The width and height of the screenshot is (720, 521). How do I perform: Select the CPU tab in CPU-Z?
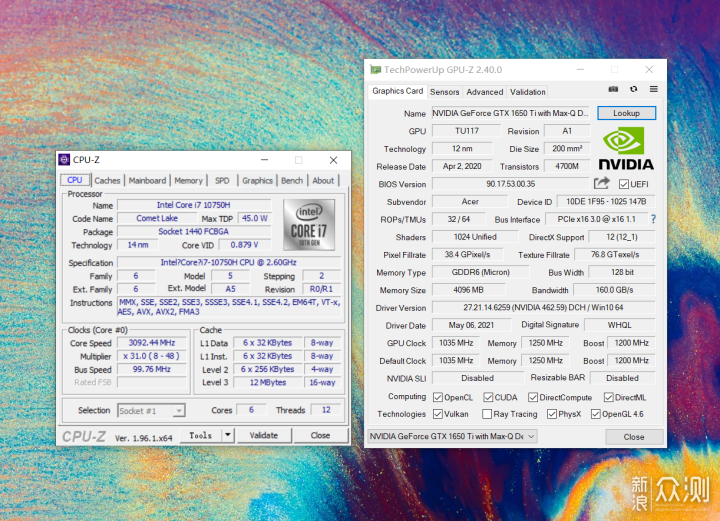[75, 180]
